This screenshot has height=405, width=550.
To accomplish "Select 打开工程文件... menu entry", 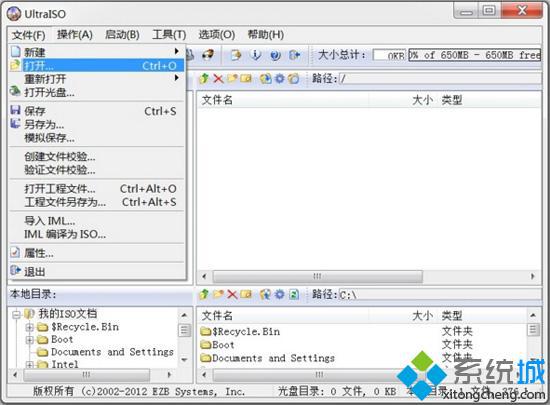I will pyautogui.click(x=96, y=189).
